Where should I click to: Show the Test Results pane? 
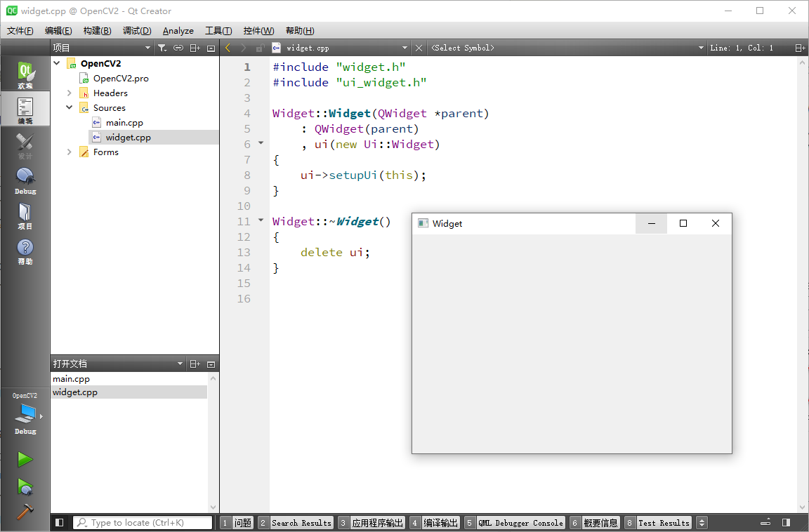click(658, 523)
